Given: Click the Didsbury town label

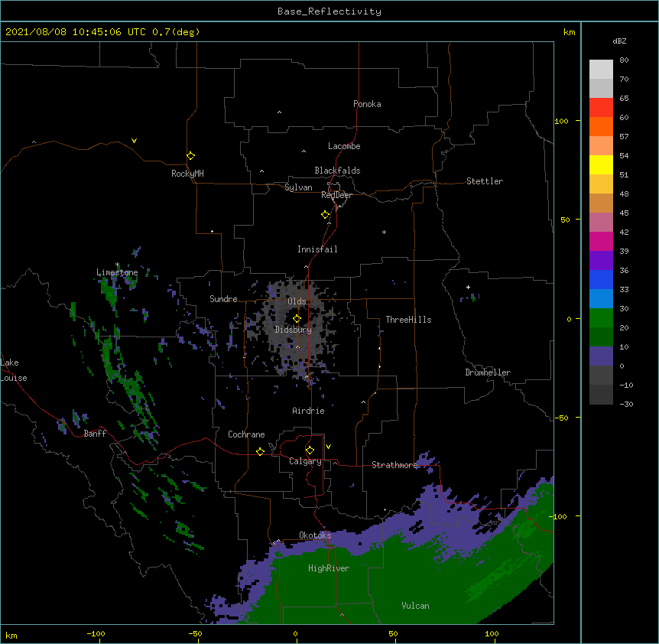Looking at the screenshot, I should (x=294, y=330).
